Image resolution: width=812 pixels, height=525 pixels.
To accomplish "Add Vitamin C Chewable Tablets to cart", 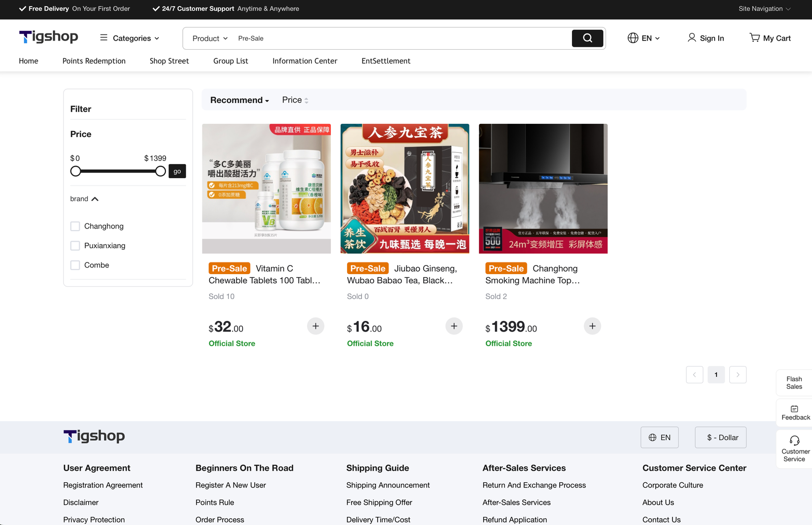I will tap(315, 326).
